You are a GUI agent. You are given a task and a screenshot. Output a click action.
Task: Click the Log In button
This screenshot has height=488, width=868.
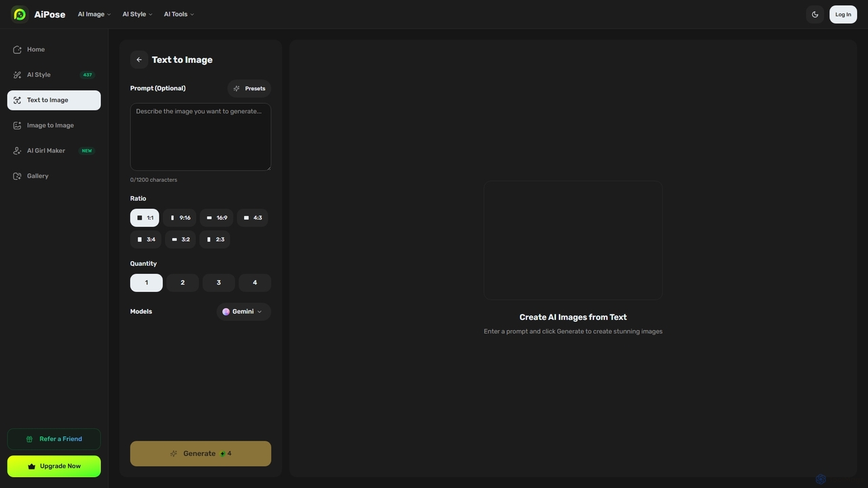click(843, 14)
